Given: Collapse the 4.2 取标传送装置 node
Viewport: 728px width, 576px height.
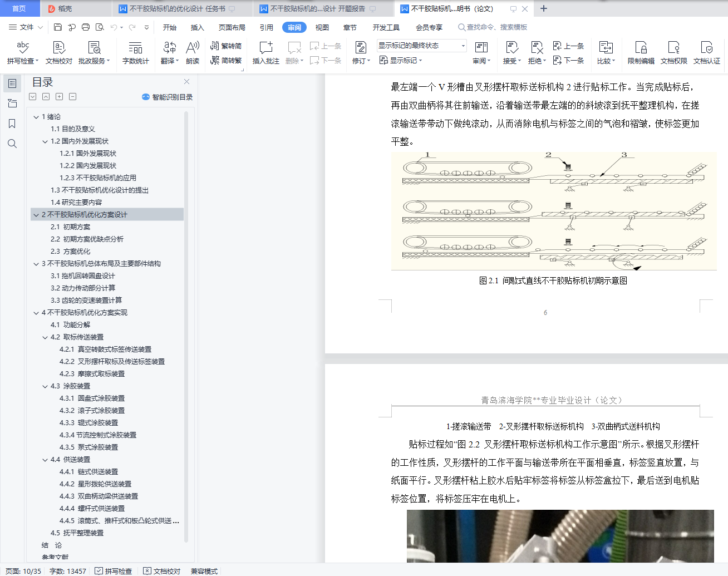Looking at the screenshot, I should [45, 337].
